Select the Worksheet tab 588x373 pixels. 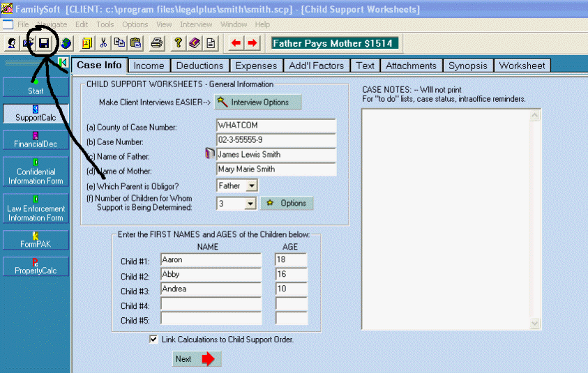coord(522,66)
